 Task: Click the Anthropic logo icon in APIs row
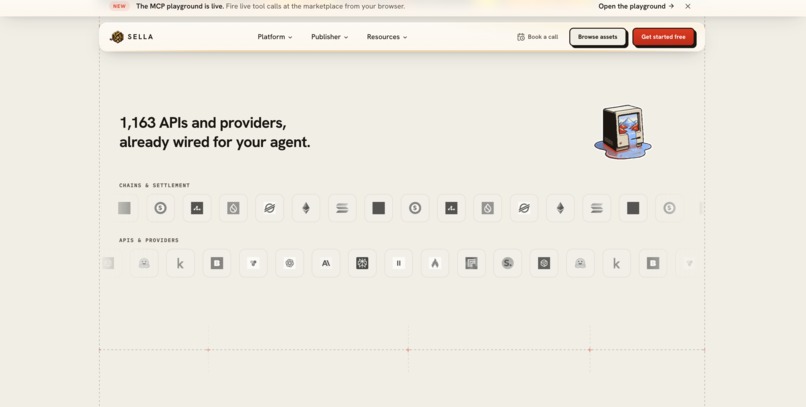tap(326, 263)
